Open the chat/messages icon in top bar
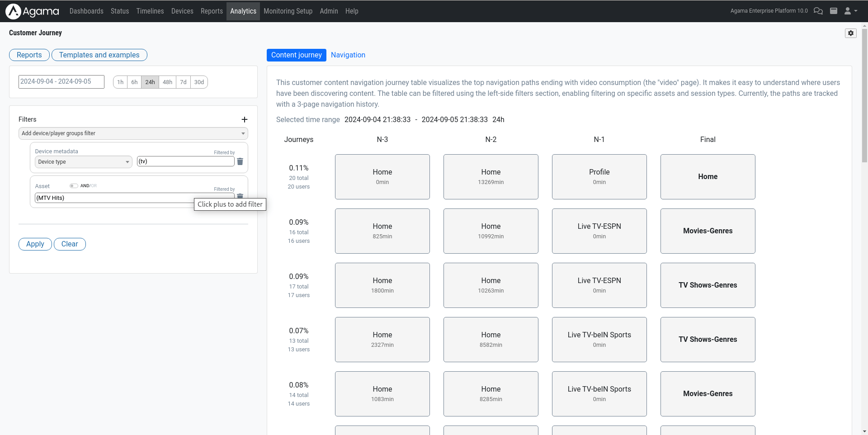The image size is (868, 435). coord(818,11)
